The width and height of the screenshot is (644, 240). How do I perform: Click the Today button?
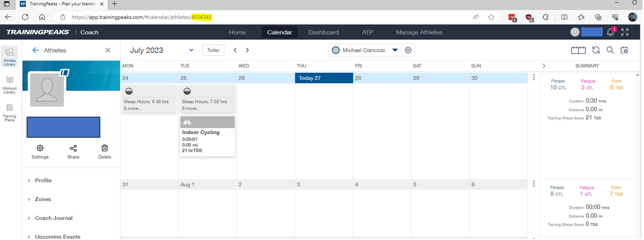click(213, 50)
